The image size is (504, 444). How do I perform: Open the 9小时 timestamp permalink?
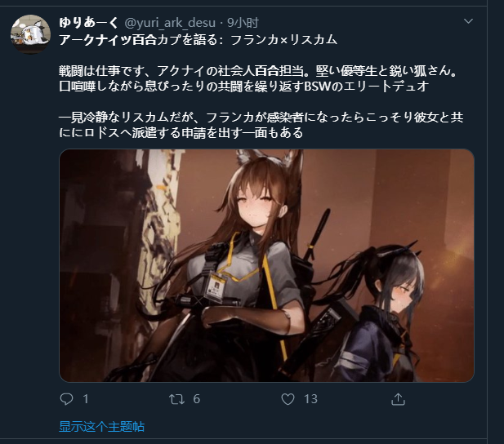tap(243, 23)
